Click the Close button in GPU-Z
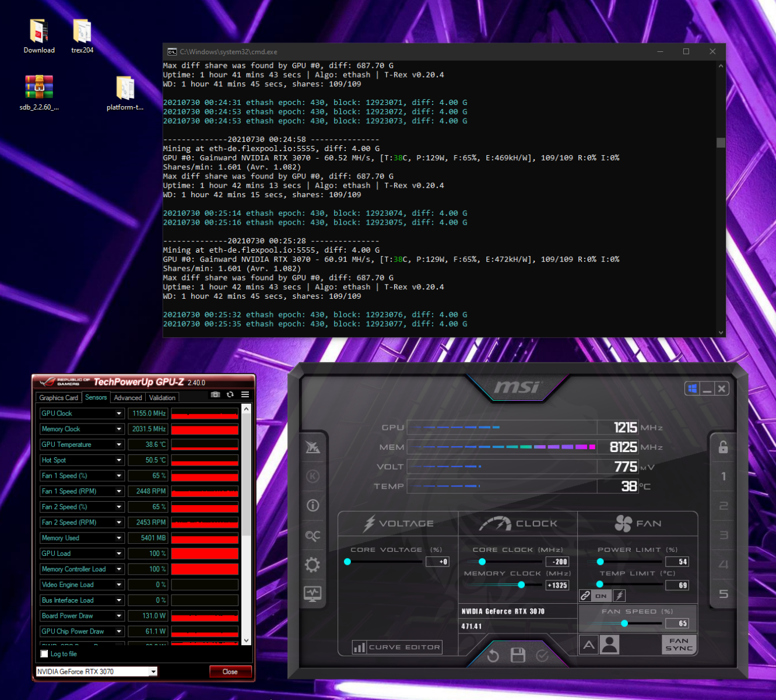Viewport: 776px width, 700px height. click(230, 672)
